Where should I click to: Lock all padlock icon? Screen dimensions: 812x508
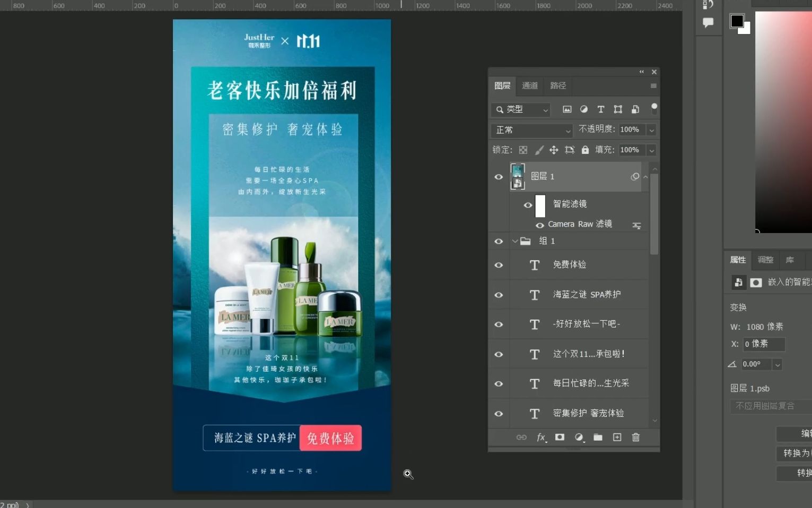585,150
